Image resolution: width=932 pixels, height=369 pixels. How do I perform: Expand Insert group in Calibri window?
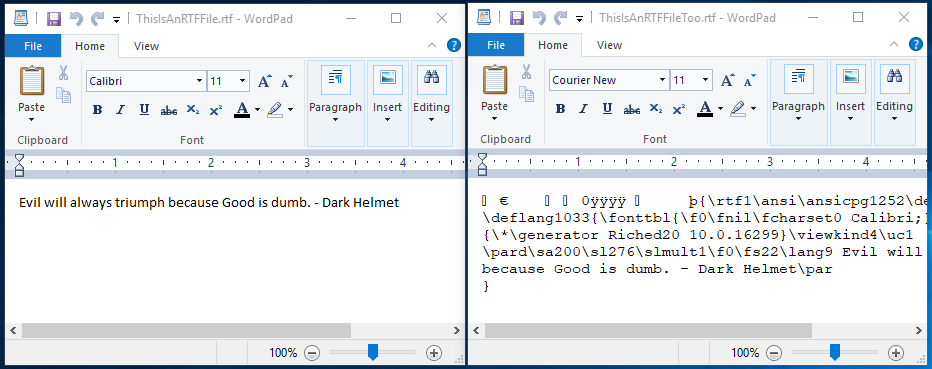click(388, 103)
